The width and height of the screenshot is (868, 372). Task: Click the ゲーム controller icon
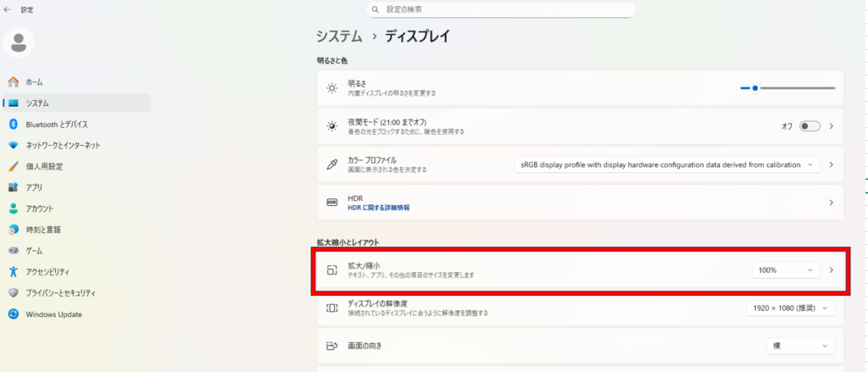(x=13, y=251)
